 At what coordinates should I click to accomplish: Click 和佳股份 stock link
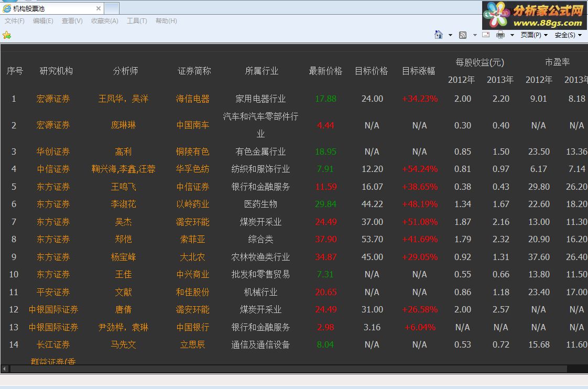click(x=193, y=292)
